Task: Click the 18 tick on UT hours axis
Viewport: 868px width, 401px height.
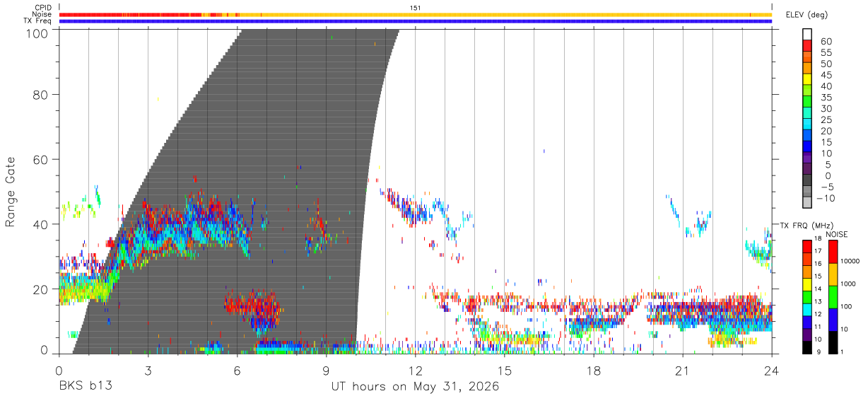Action: (594, 371)
